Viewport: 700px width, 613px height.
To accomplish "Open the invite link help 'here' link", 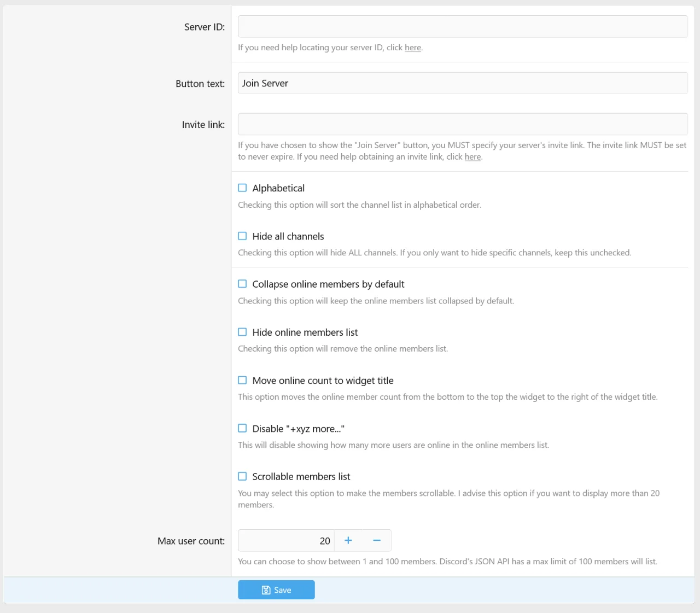I will click(472, 157).
